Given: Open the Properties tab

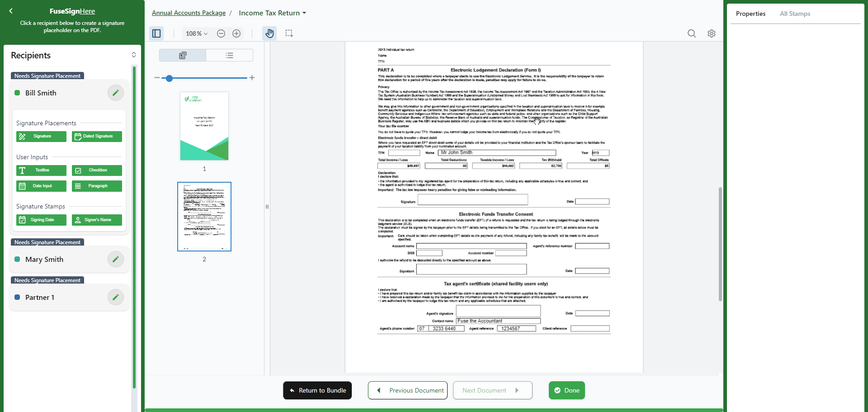Looking at the screenshot, I should click(x=750, y=14).
